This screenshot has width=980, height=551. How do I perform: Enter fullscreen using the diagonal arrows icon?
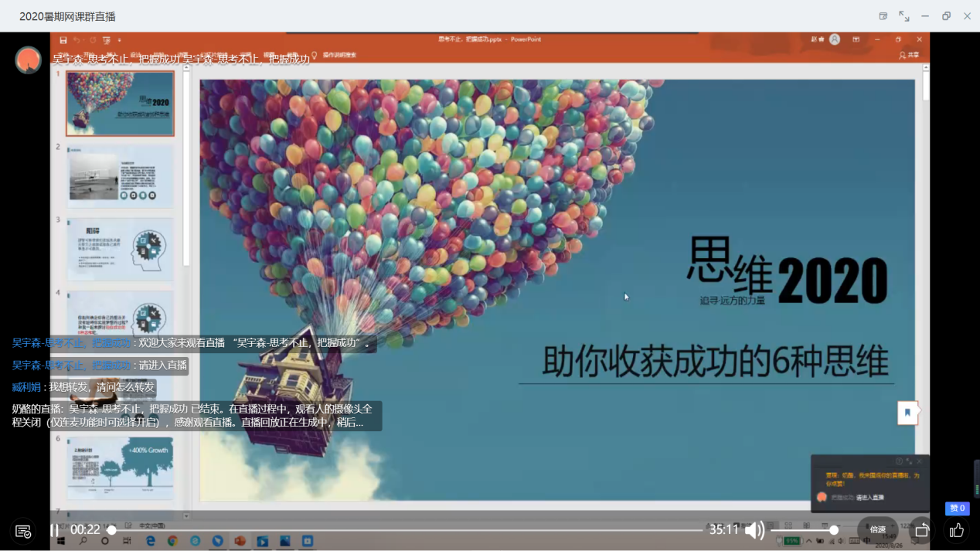(904, 16)
